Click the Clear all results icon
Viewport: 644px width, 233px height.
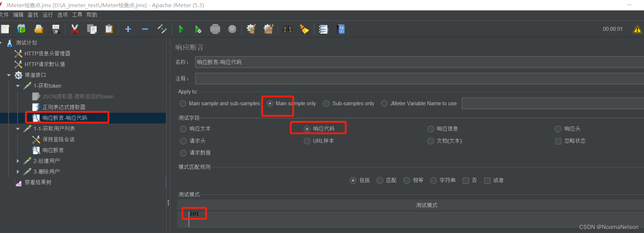[268, 29]
